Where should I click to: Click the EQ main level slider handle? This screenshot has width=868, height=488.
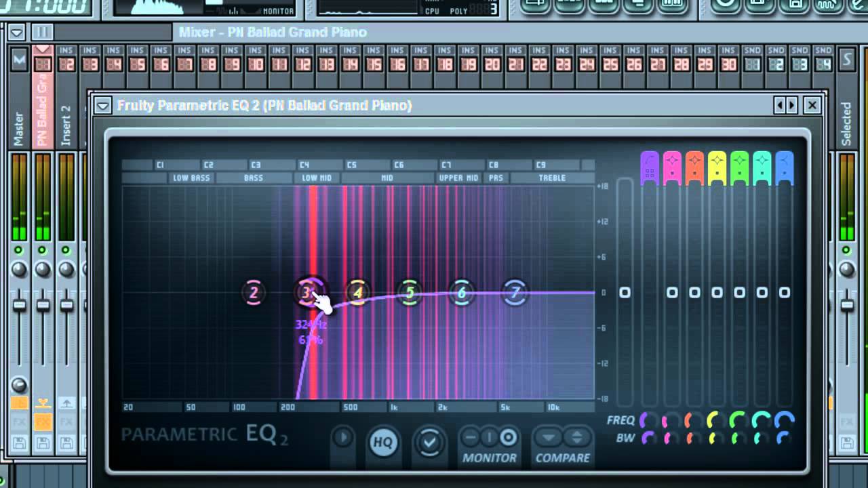(625, 292)
